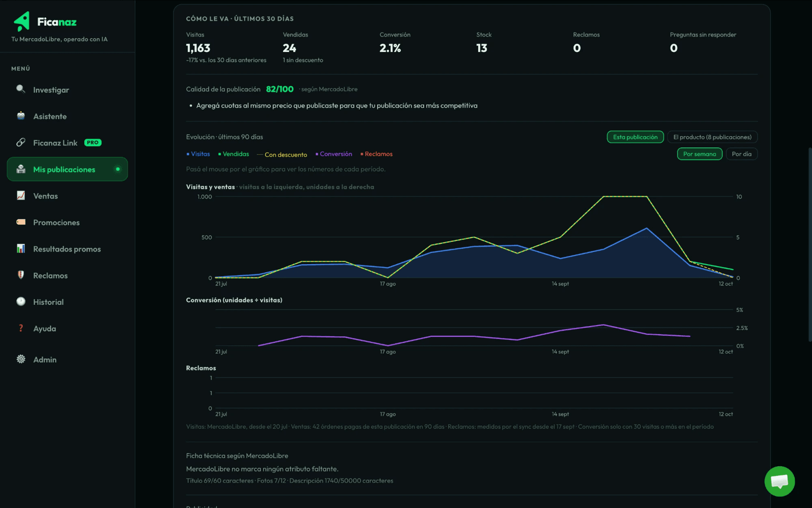Click the page vertical scrollbar
Viewport: 812px width, 508px height.
(x=810, y=244)
